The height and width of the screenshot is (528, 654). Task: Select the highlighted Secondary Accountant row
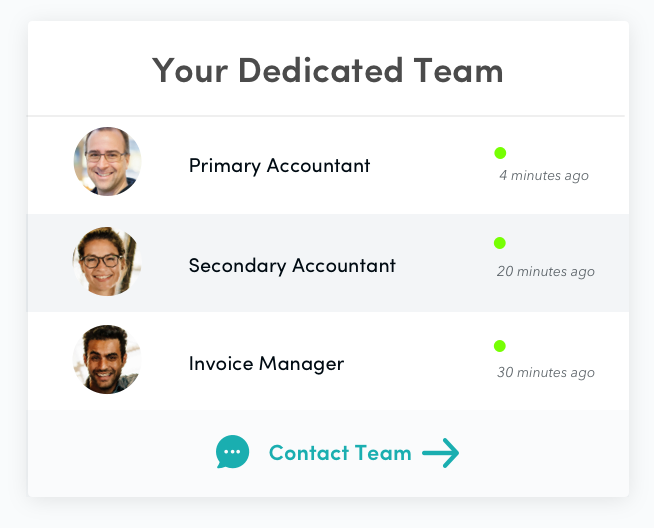pos(328,263)
